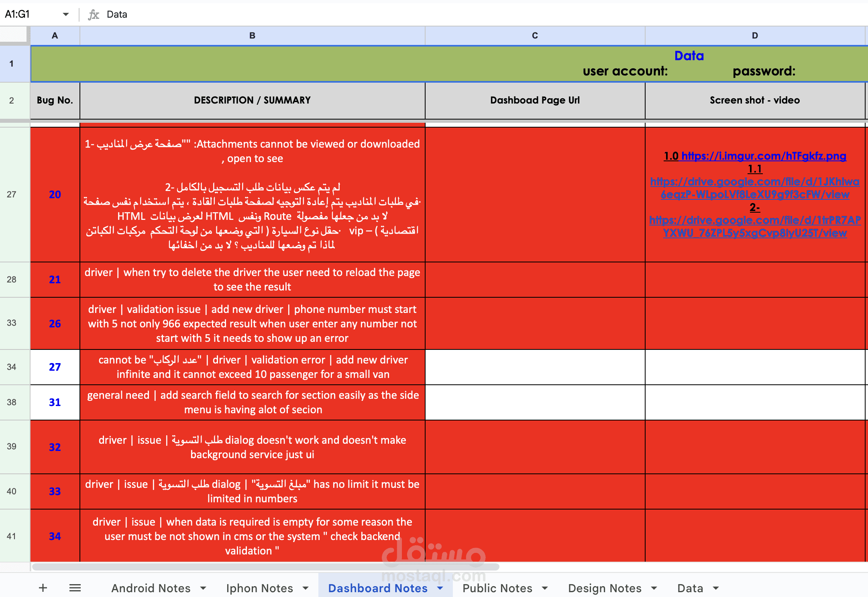Click the add new sheet plus icon
This screenshot has height=597, width=868.
point(43,588)
